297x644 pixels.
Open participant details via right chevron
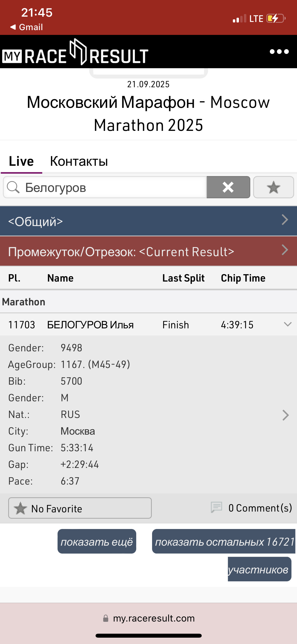[x=285, y=415]
